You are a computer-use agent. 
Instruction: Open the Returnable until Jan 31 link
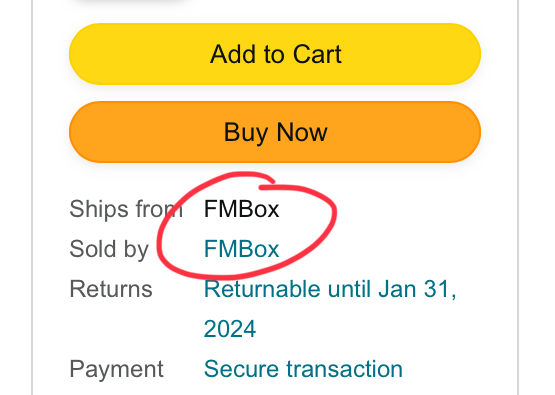coord(330,309)
